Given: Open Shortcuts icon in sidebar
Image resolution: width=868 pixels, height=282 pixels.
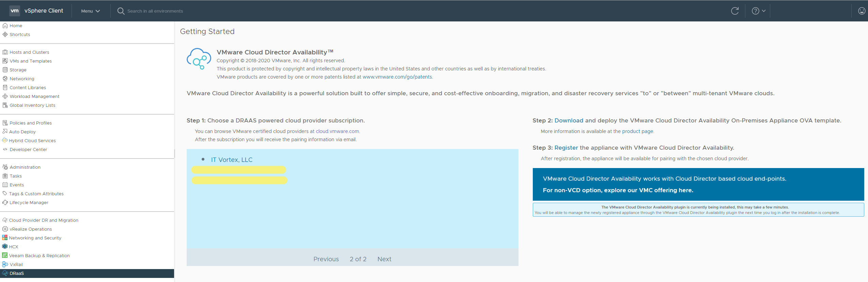Looking at the screenshot, I should pyautogui.click(x=5, y=34).
